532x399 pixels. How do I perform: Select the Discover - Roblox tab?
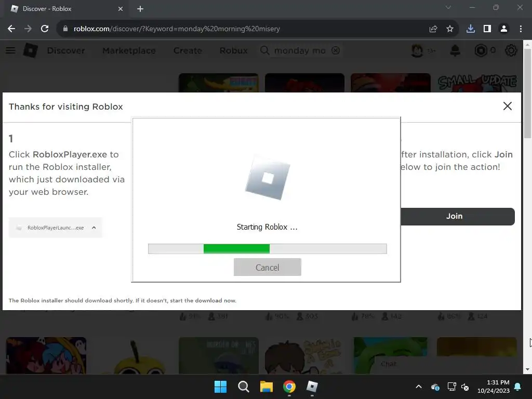point(66,9)
